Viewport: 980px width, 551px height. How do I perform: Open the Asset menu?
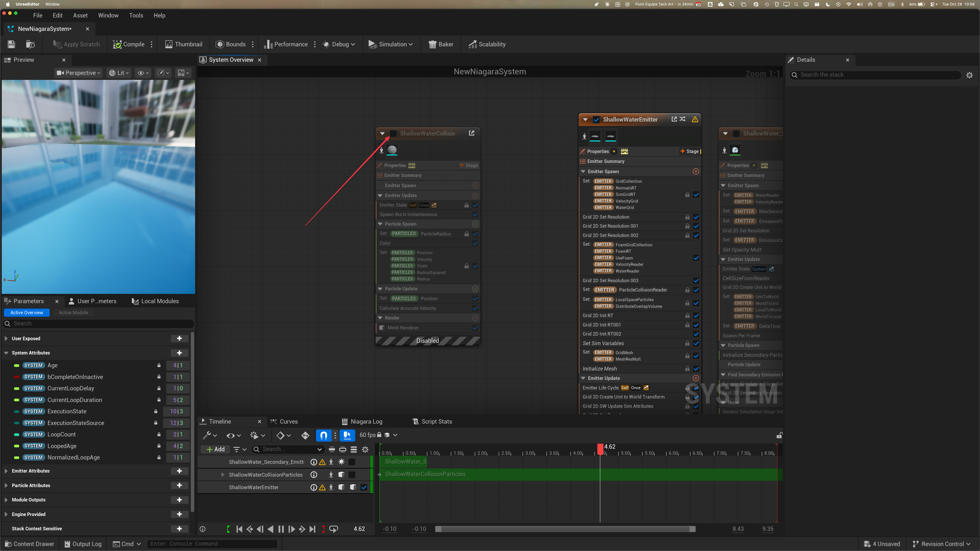(80, 16)
